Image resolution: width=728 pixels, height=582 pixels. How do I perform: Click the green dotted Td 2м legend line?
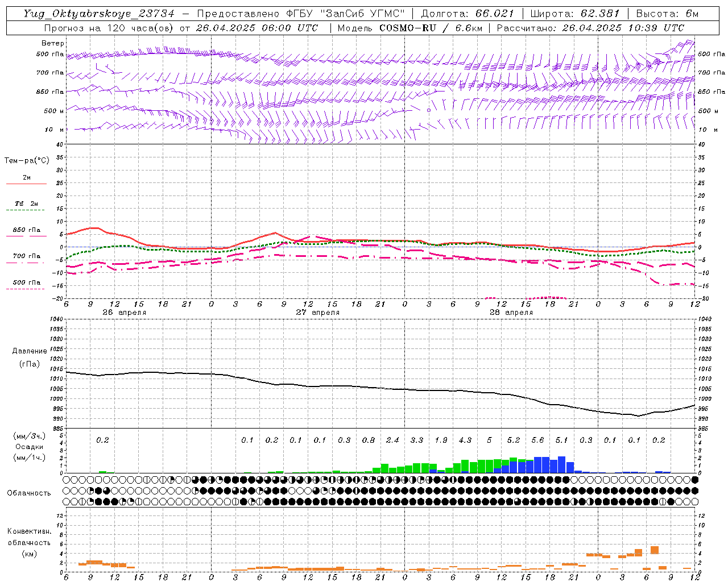(25, 210)
